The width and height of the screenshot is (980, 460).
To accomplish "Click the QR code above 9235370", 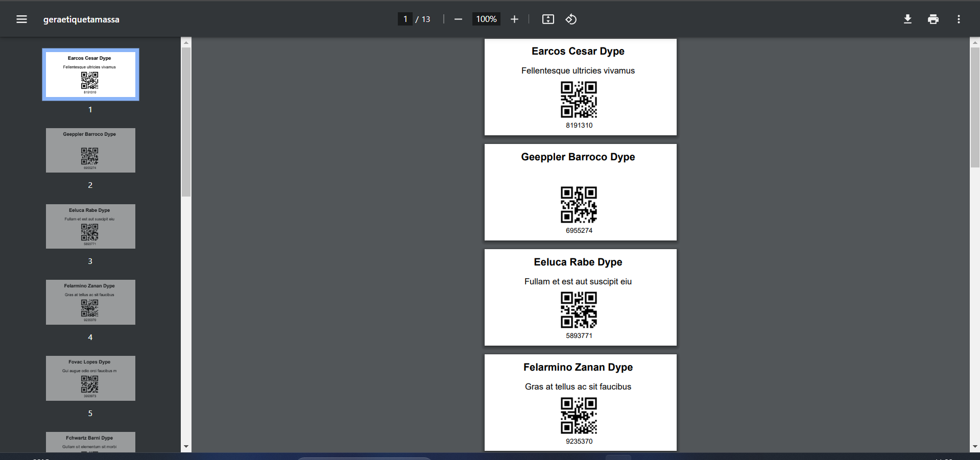I will 579,416.
